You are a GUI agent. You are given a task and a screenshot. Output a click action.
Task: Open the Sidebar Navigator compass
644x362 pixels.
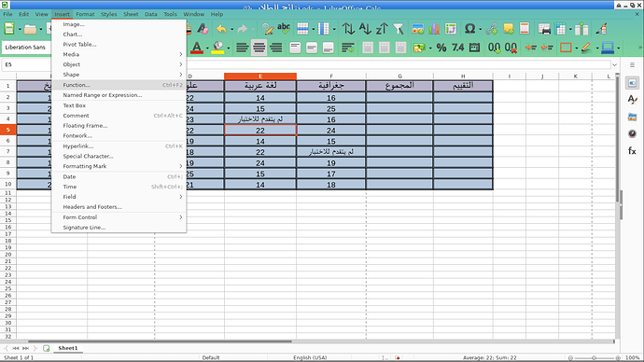(x=632, y=133)
